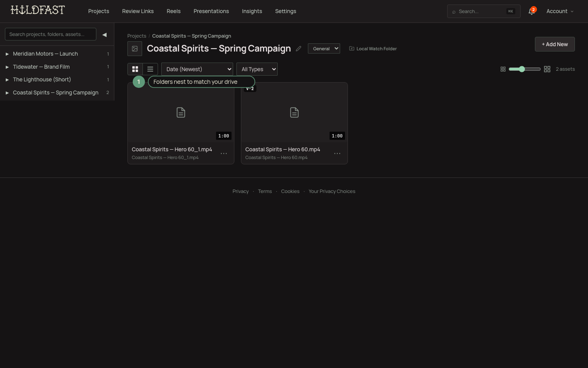
Task: Open the General category dropdown
Action: [324, 49]
